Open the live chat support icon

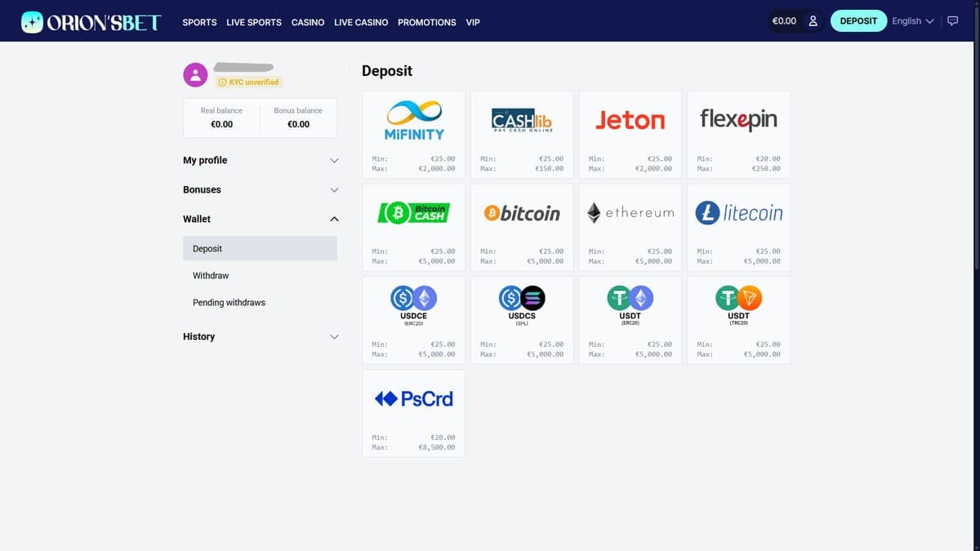pos(952,21)
